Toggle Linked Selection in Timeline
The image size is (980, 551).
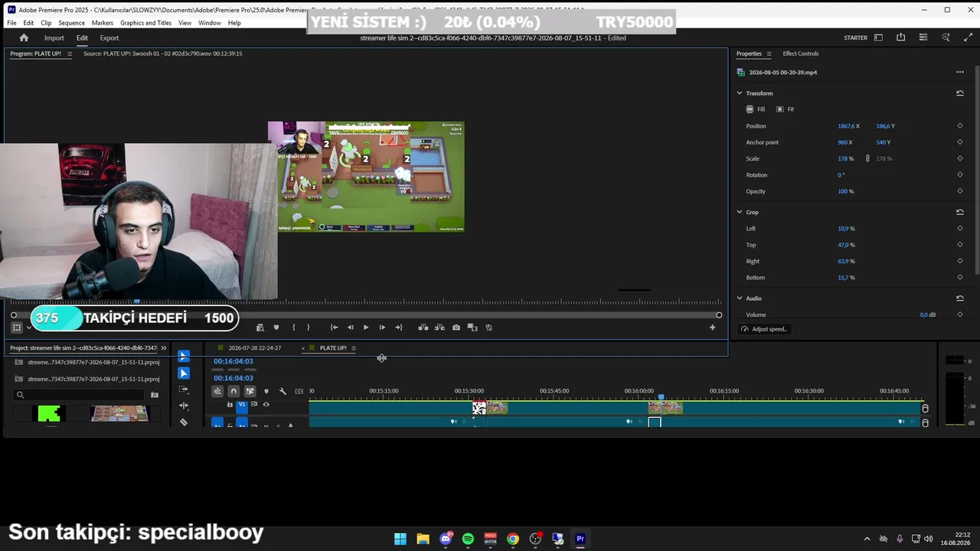tap(250, 391)
